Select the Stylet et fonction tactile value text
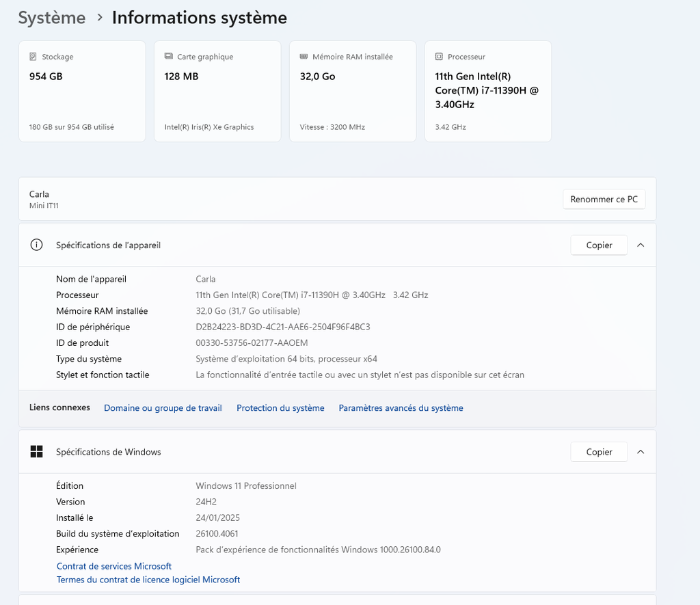This screenshot has width=700, height=605. tap(360, 375)
